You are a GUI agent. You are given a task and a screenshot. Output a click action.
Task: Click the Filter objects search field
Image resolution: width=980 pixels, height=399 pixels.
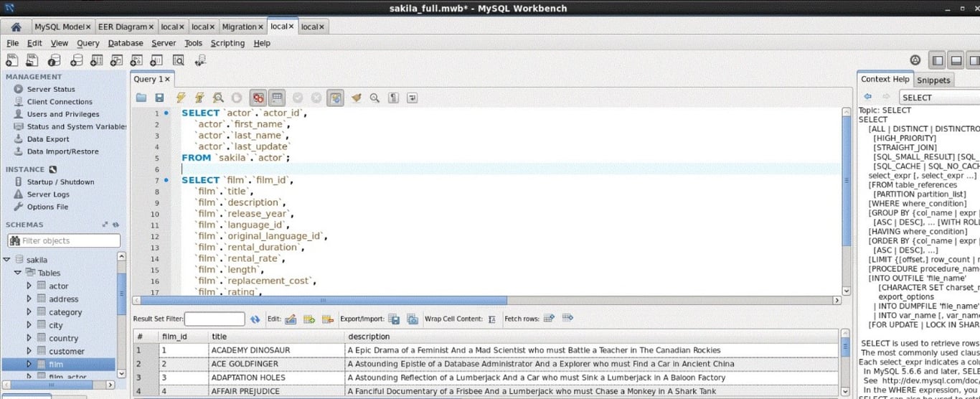coord(63,240)
